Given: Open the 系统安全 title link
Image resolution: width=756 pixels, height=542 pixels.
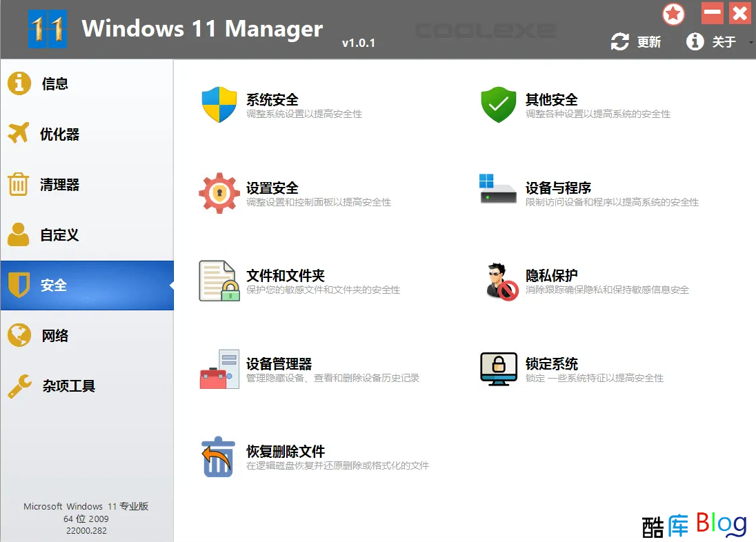Looking at the screenshot, I should coord(272,100).
